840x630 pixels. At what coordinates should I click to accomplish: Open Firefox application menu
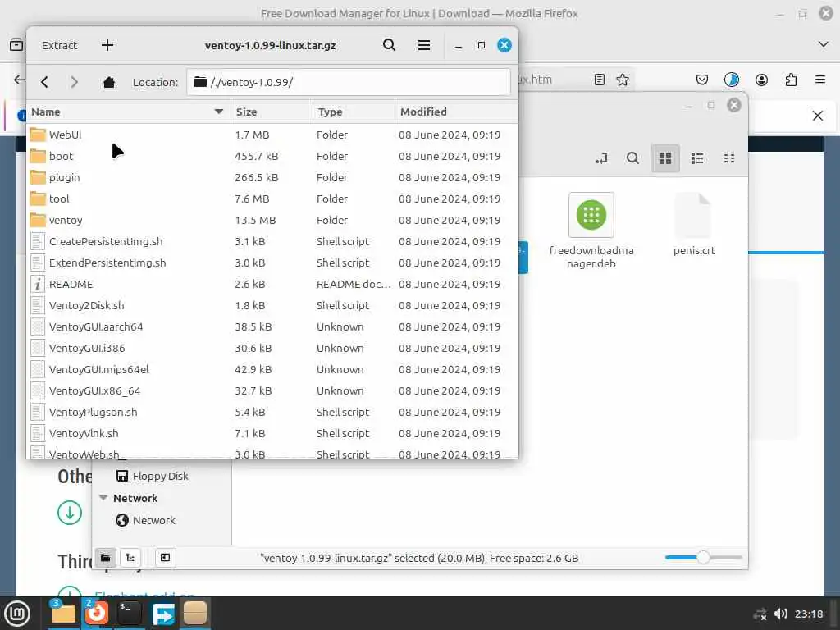pos(820,80)
